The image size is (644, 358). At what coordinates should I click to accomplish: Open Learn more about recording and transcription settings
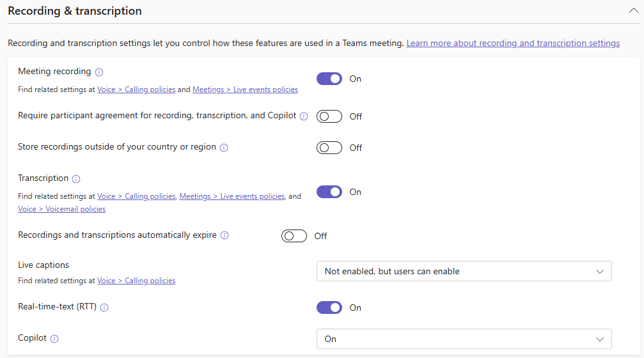click(x=513, y=43)
